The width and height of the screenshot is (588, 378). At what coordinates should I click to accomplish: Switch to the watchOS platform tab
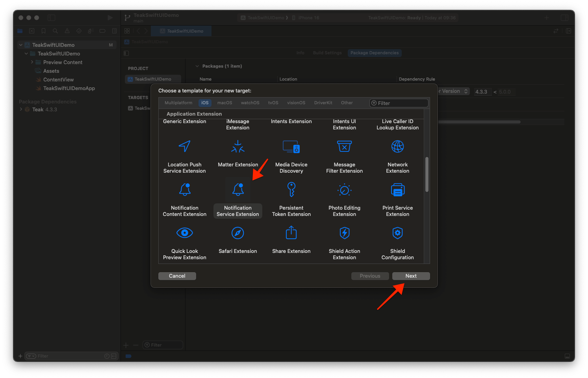point(250,103)
